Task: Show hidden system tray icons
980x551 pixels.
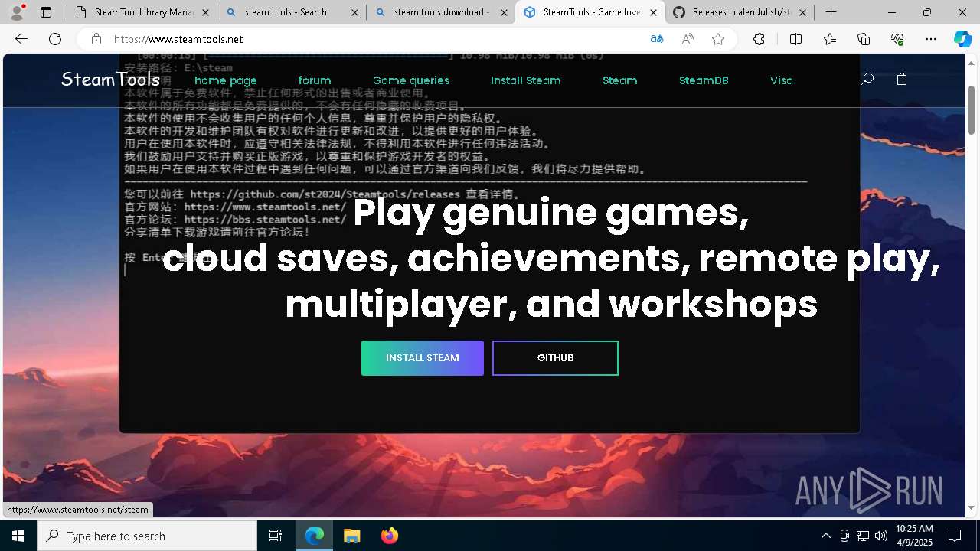Action: click(825, 536)
